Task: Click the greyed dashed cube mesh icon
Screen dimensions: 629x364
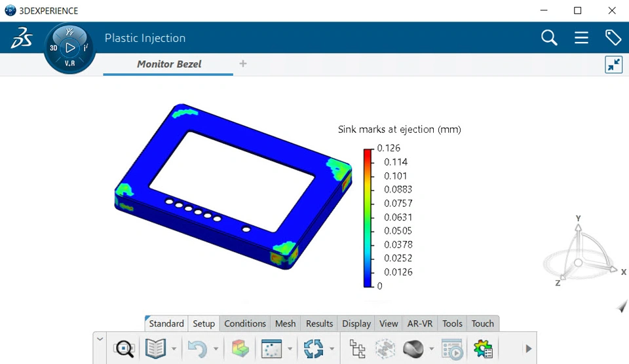Action: click(x=385, y=349)
